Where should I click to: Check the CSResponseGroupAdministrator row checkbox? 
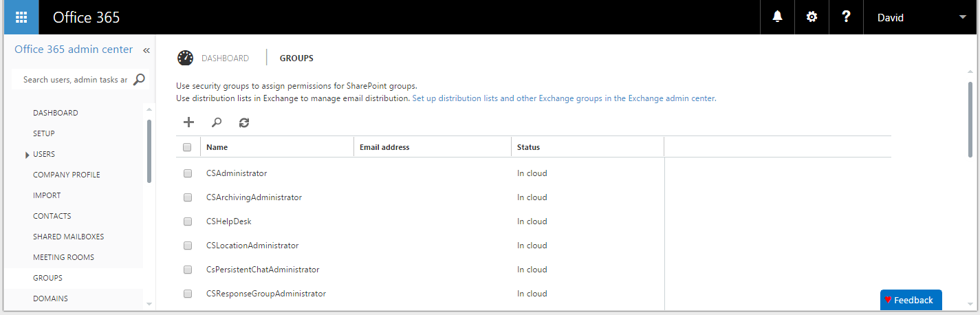187,294
